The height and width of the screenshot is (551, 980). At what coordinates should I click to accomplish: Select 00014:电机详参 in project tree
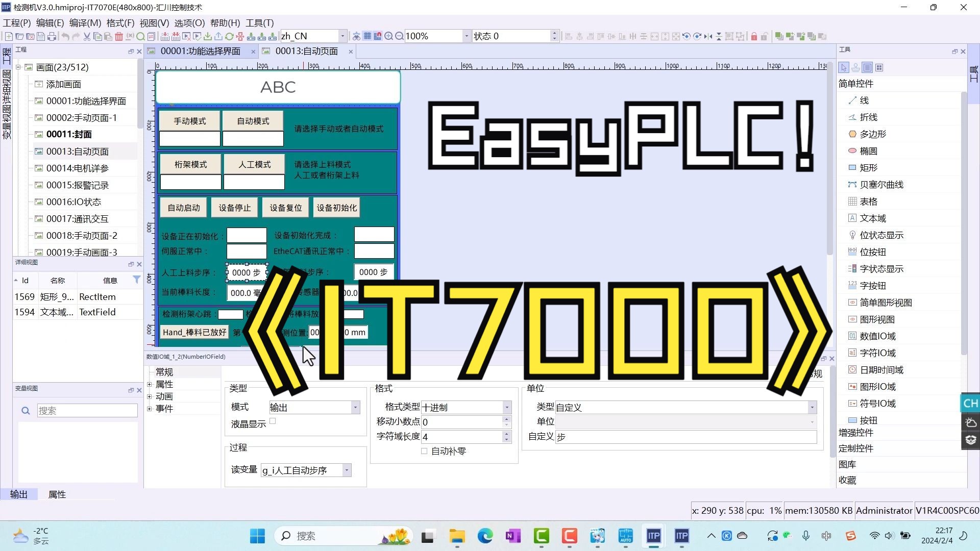click(x=78, y=168)
